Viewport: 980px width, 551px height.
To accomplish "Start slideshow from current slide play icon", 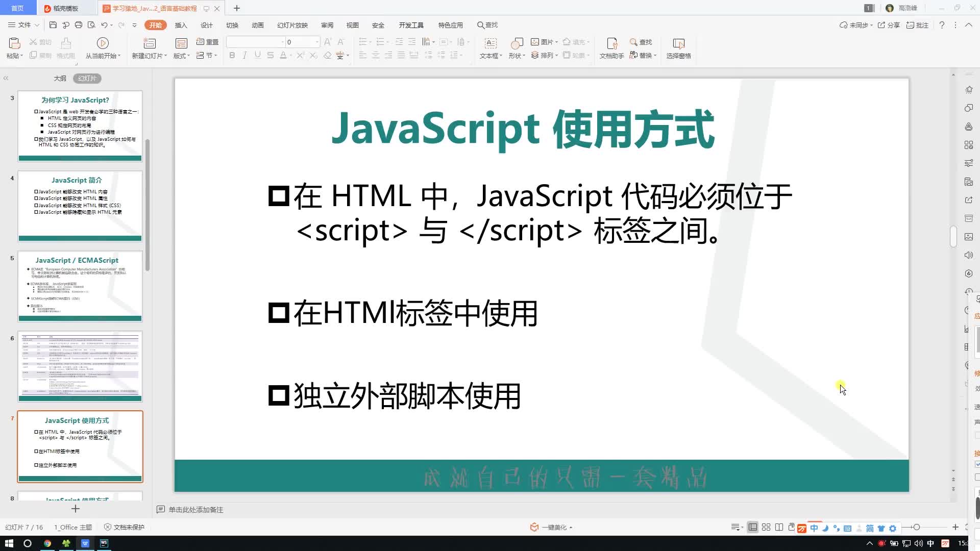I will (x=103, y=43).
